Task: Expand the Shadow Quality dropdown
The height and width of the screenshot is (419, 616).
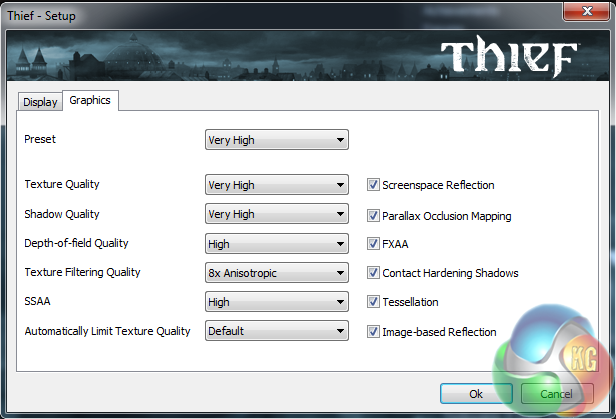Action: 277,214
